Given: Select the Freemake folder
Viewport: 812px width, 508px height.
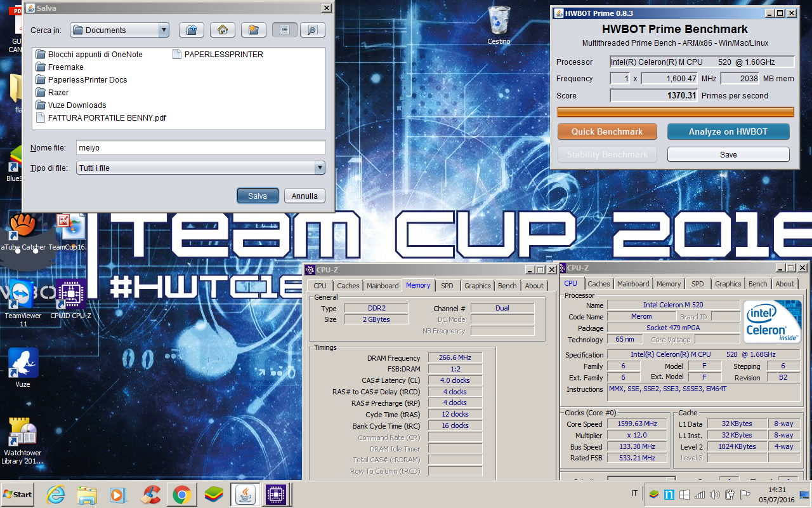Looking at the screenshot, I should pos(60,67).
